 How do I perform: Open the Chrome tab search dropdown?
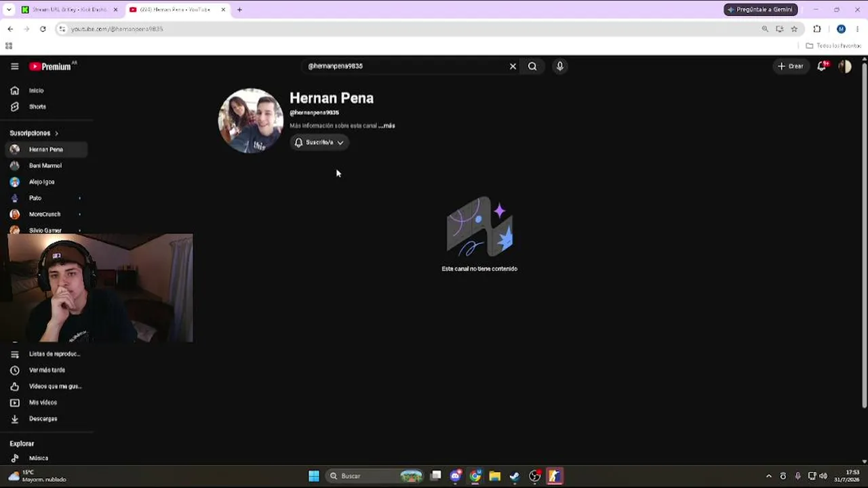tap(8, 9)
